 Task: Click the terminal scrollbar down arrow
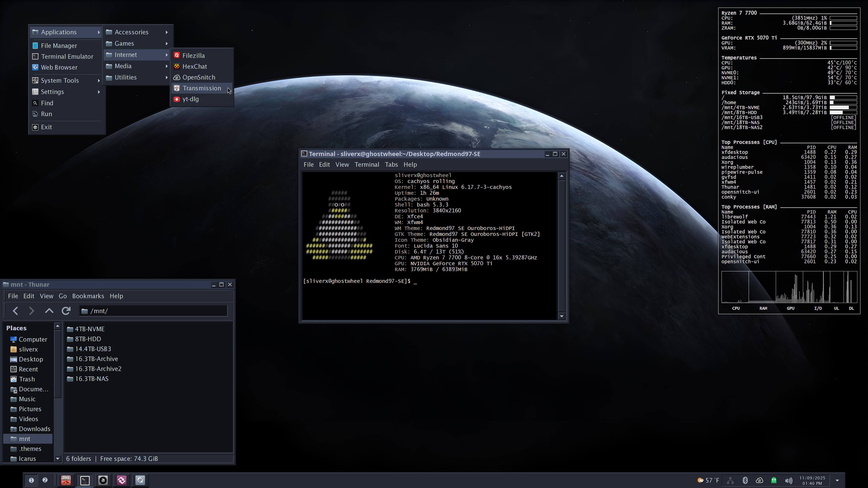click(561, 316)
